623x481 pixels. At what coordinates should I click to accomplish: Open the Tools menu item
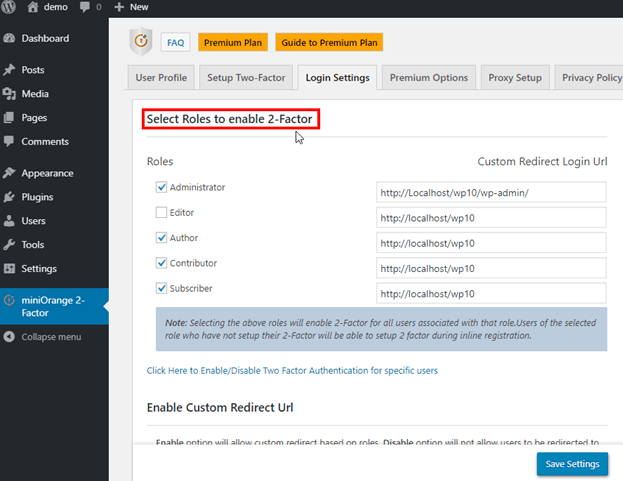click(x=54, y=245)
